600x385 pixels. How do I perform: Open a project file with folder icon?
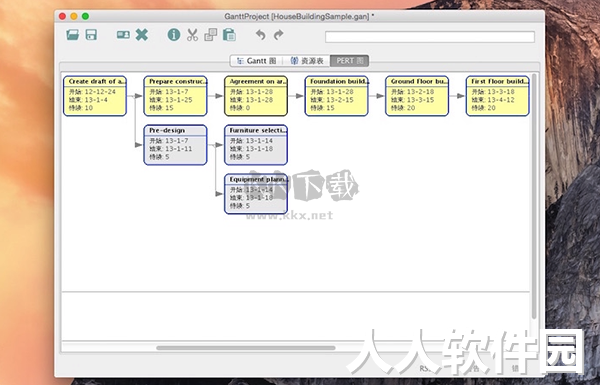(72, 35)
